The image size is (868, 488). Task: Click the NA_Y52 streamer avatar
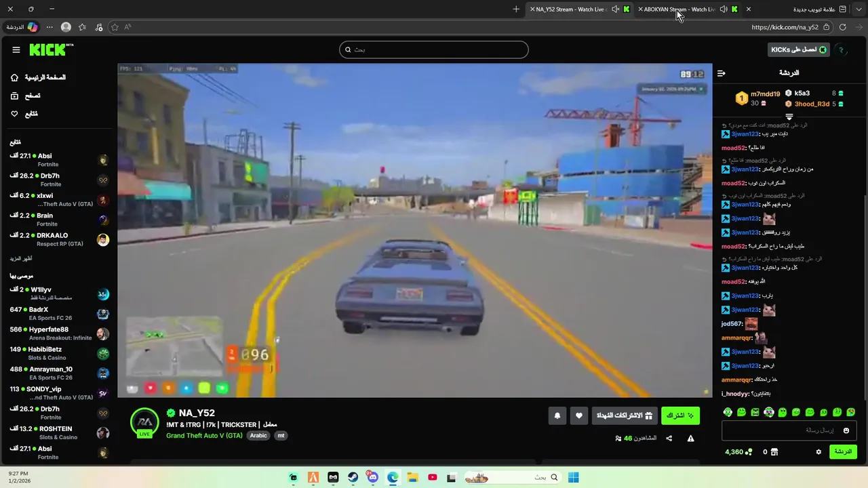coord(144,422)
